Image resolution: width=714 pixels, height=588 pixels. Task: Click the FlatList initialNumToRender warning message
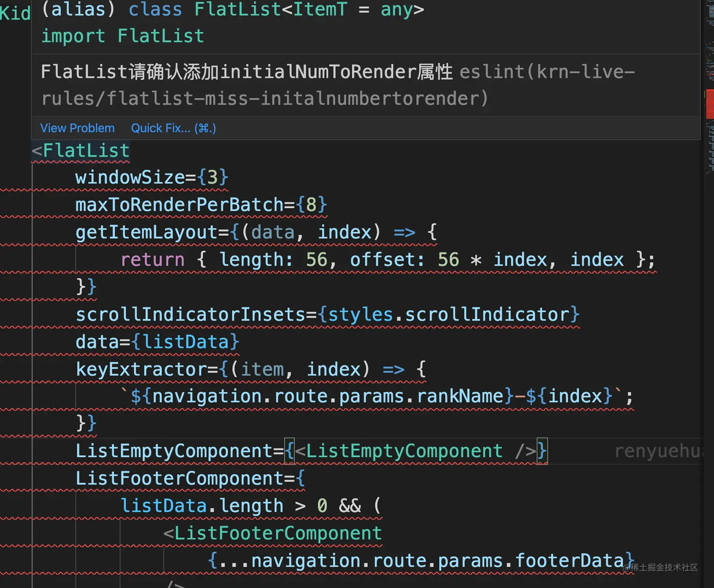[x=246, y=72]
